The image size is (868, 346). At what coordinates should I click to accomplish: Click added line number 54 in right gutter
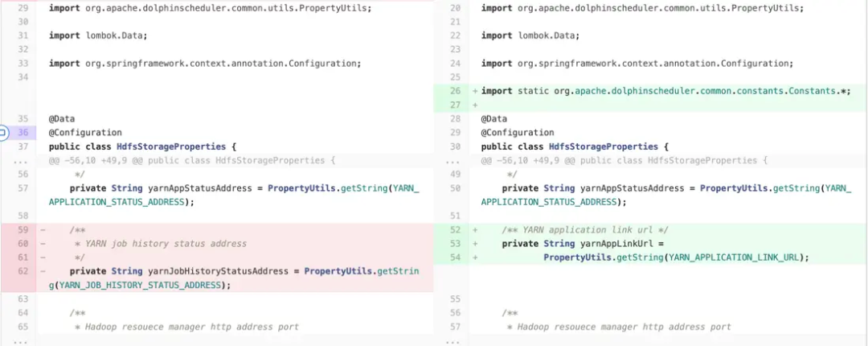point(455,257)
